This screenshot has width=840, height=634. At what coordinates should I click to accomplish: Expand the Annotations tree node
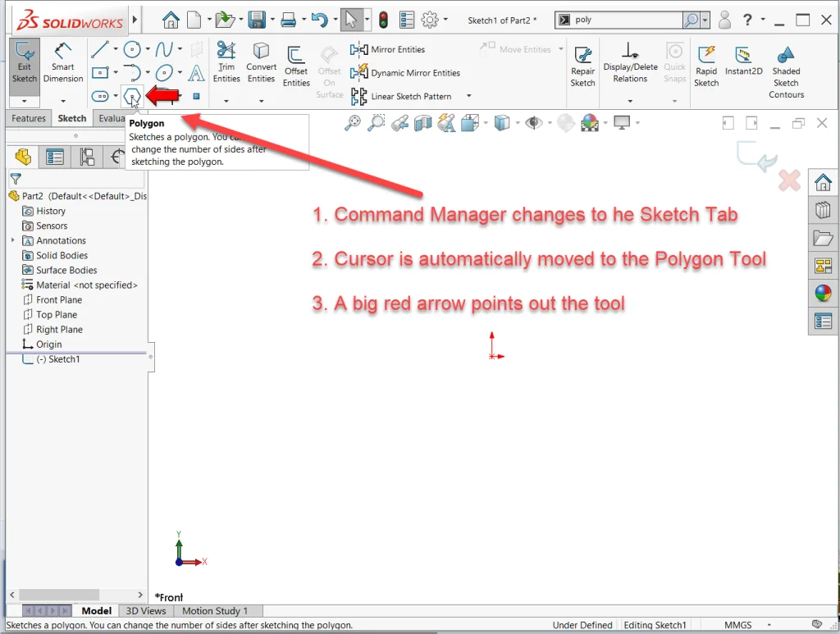[x=13, y=240]
